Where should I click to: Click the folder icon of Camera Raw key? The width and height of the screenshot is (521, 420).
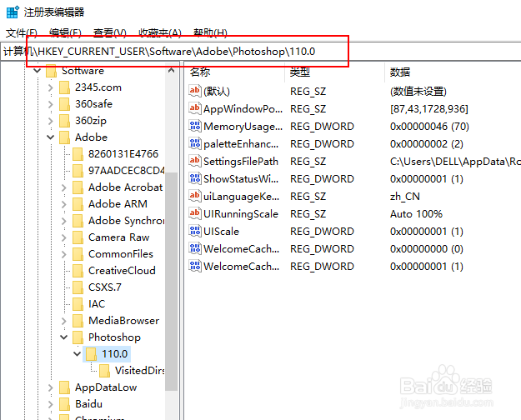pyautogui.click(x=78, y=237)
